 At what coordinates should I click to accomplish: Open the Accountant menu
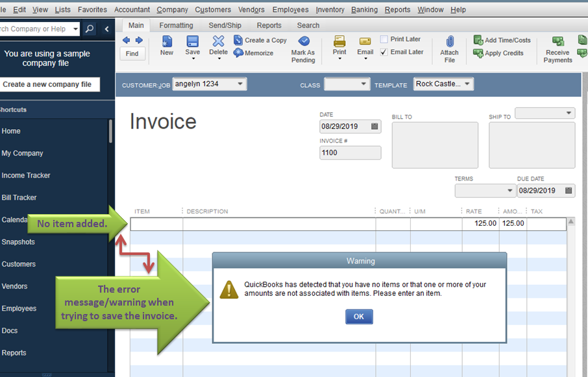click(x=132, y=10)
